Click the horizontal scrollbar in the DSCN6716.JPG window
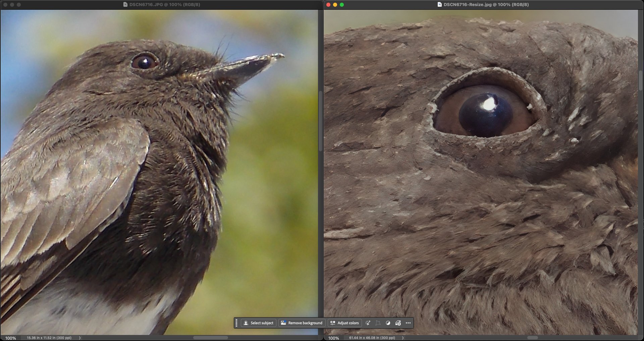Screen dimensions: 644x341 [210, 338]
